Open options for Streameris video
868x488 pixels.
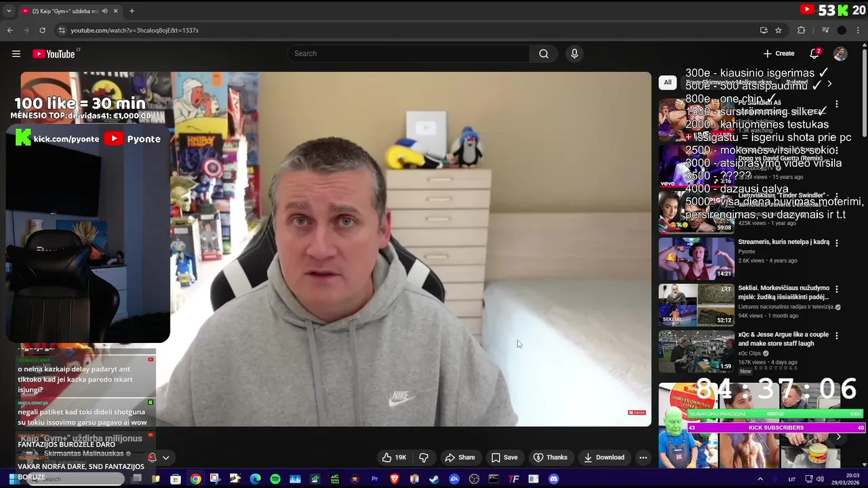click(x=837, y=243)
